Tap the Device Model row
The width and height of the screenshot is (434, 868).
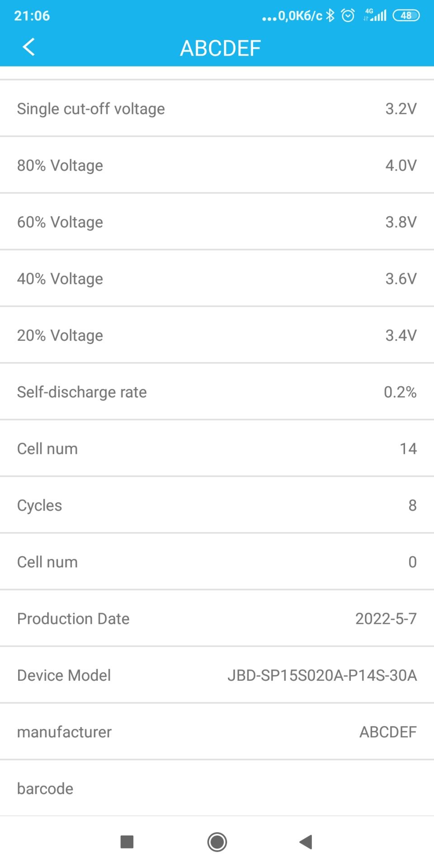point(217,675)
